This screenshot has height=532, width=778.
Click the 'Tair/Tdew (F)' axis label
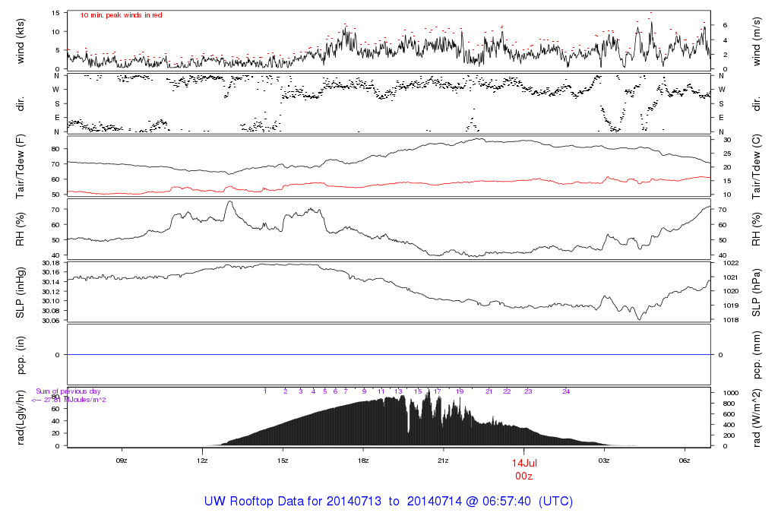(x=21, y=166)
